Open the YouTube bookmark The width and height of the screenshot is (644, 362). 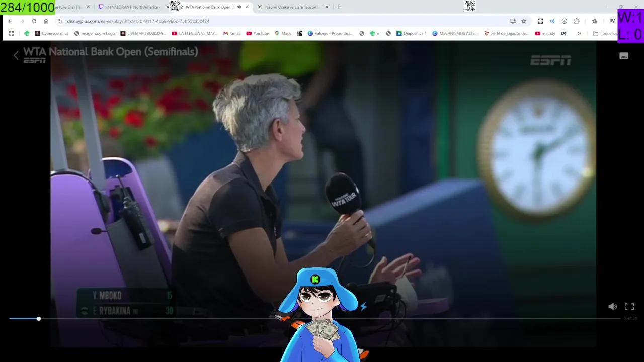pyautogui.click(x=257, y=33)
